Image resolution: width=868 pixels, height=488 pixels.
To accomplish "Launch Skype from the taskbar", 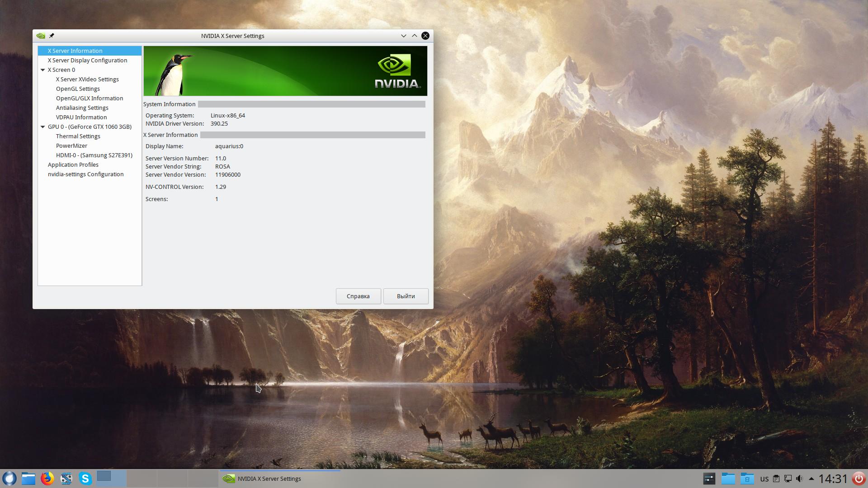I will 85,478.
